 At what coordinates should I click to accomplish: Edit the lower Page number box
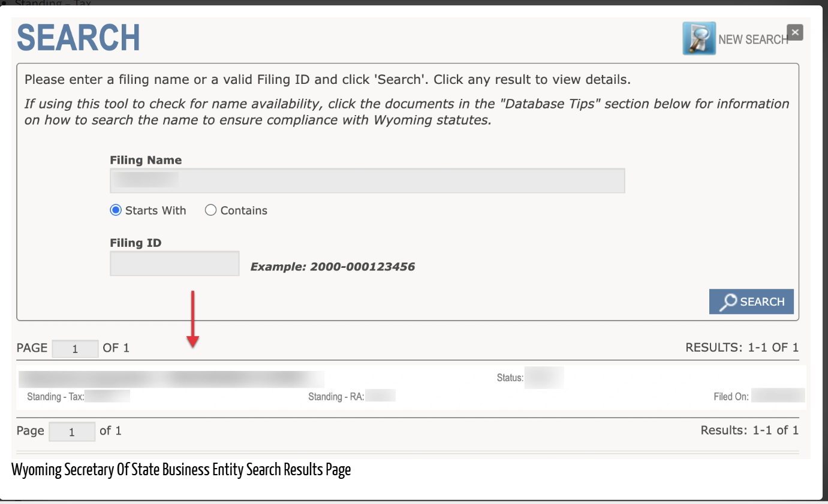[72, 431]
